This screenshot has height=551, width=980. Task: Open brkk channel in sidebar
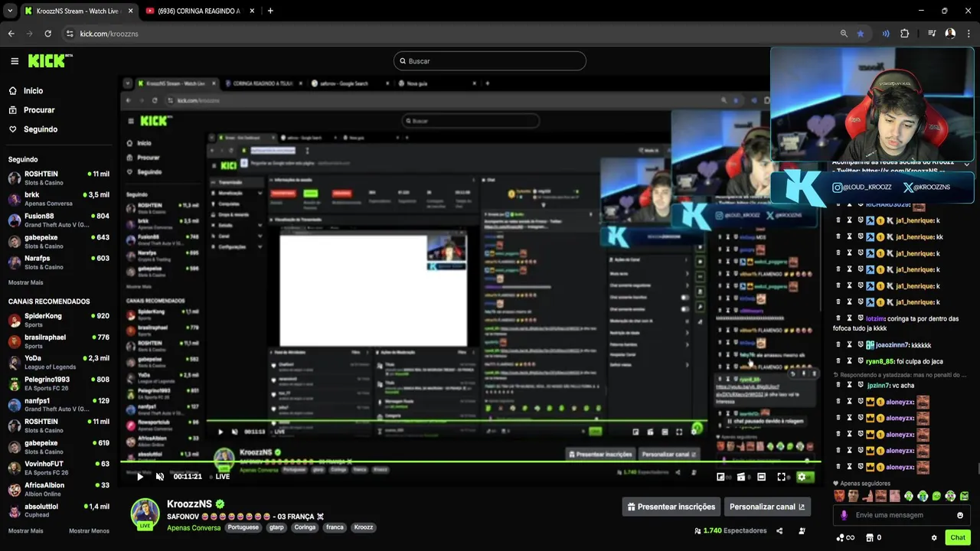coord(59,199)
